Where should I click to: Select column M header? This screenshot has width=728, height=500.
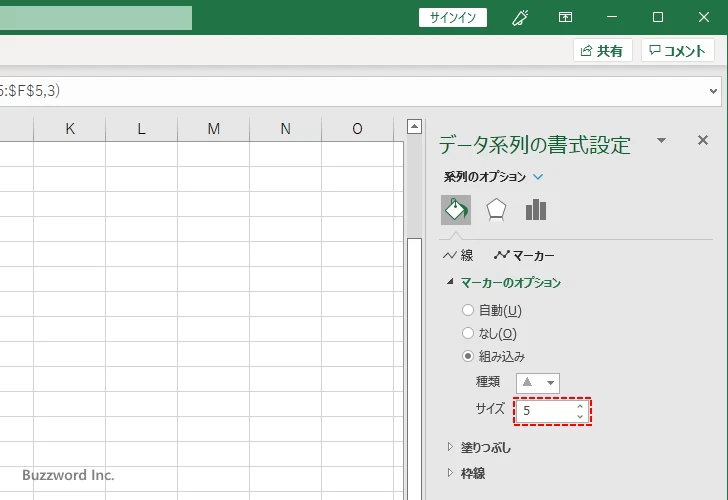pos(214,129)
